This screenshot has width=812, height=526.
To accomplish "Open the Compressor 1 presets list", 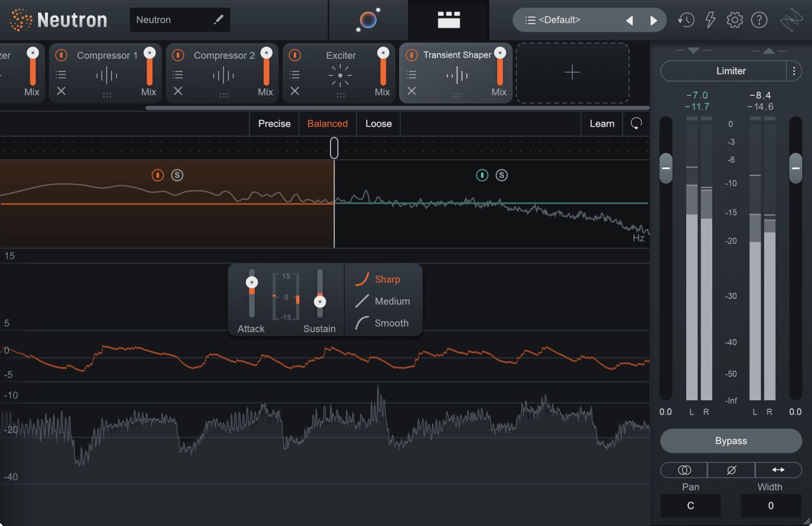I will (x=61, y=74).
